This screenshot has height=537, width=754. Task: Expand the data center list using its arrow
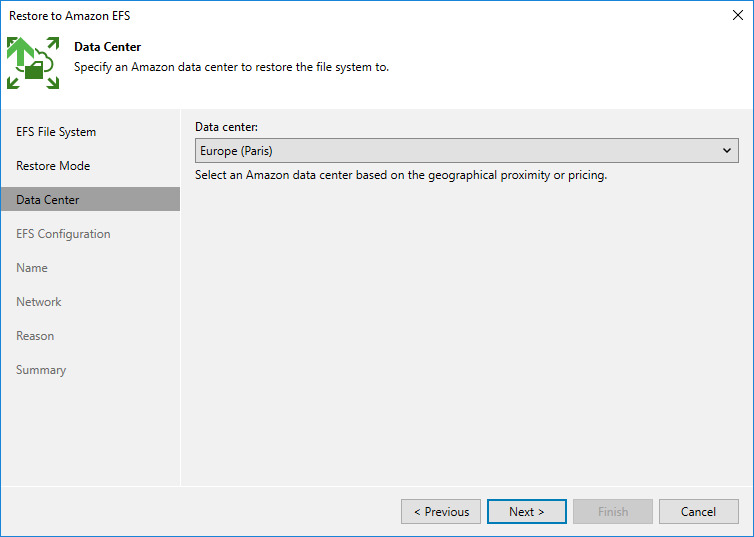pyautogui.click(x=727, y=151)
